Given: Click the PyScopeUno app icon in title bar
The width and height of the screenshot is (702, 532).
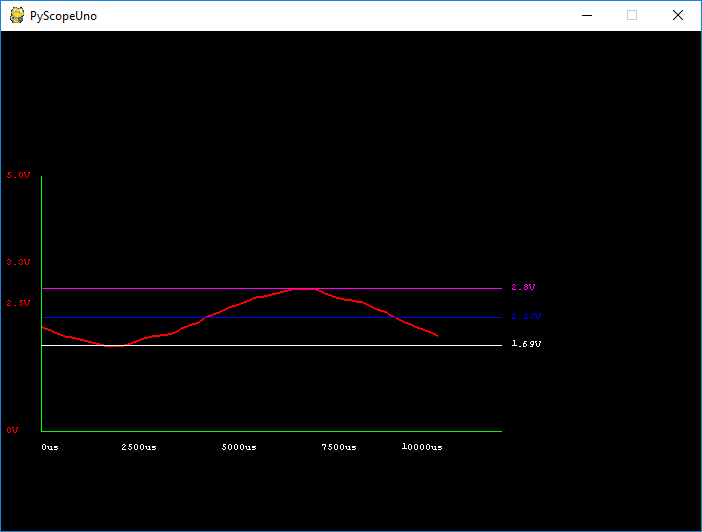Looking at the screenshot, I should (x=17, y=16).
